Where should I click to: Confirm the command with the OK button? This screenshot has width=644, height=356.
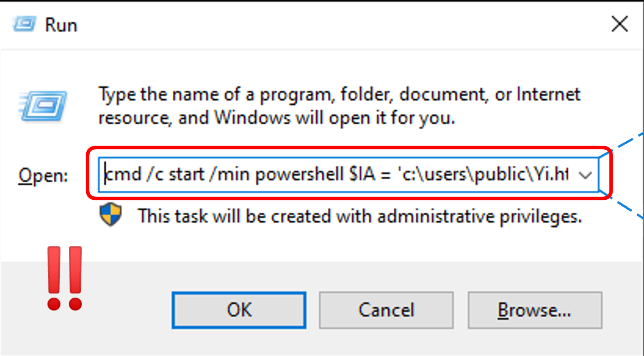pos(239,310)
